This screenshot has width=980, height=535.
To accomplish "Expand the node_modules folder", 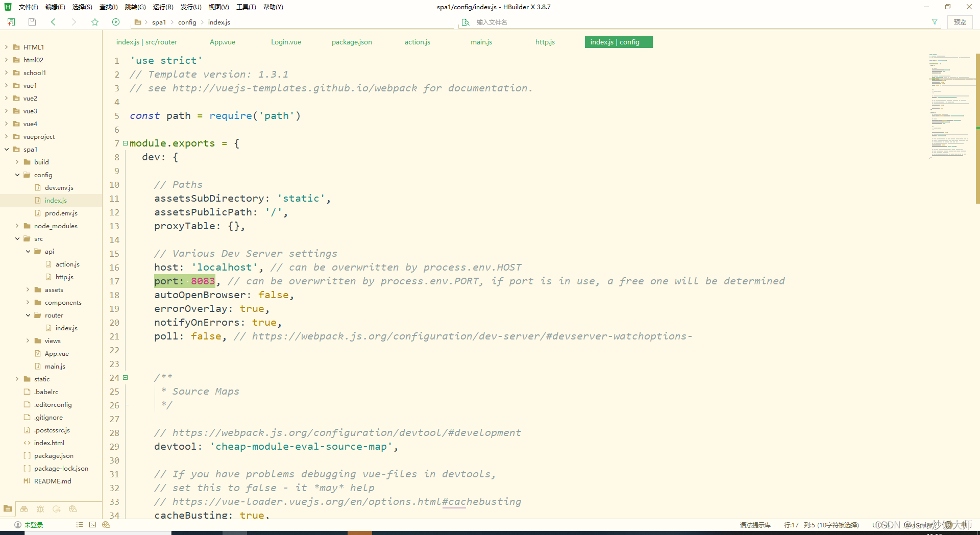I will 16,226.
